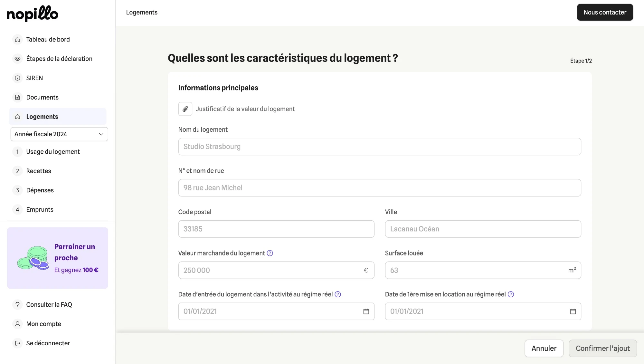This screenshot has width=644, height=364.
Task: Focus the Nom du logement input field
Action: click(379, 147)
